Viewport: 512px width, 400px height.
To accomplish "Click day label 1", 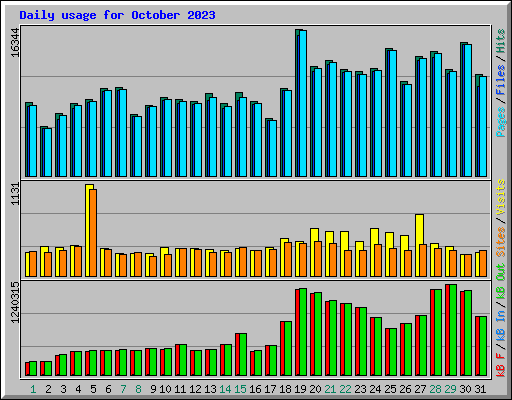I will coord(33,389).
